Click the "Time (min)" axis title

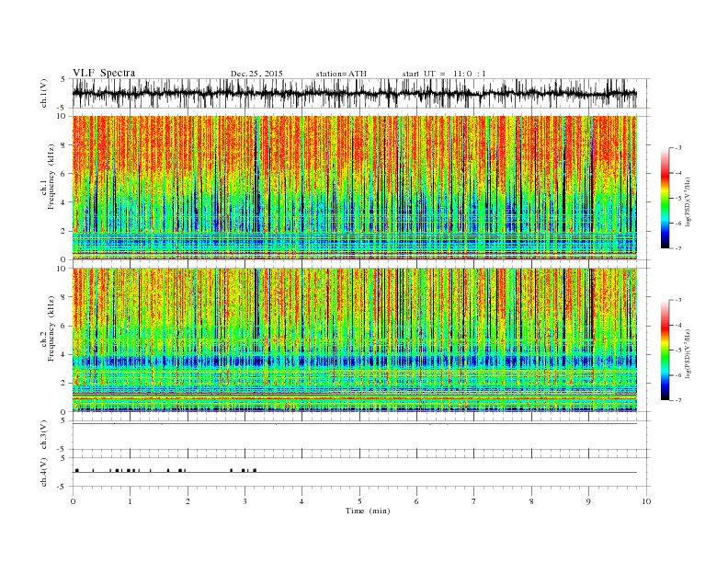368,511
